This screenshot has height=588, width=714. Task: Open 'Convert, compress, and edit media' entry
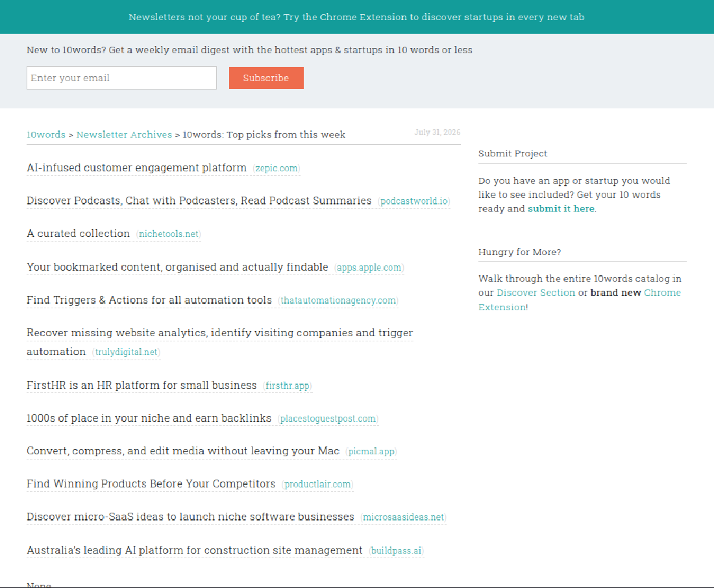[x=183, y=451]
